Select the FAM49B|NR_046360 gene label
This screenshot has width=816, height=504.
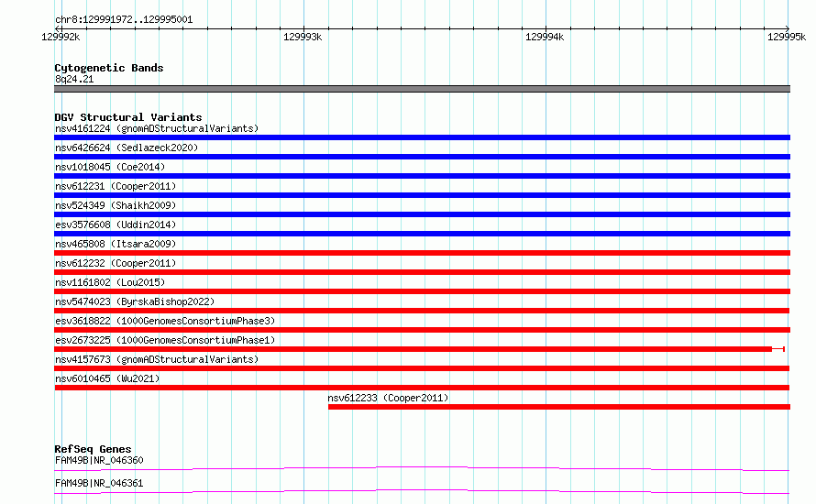99,460
